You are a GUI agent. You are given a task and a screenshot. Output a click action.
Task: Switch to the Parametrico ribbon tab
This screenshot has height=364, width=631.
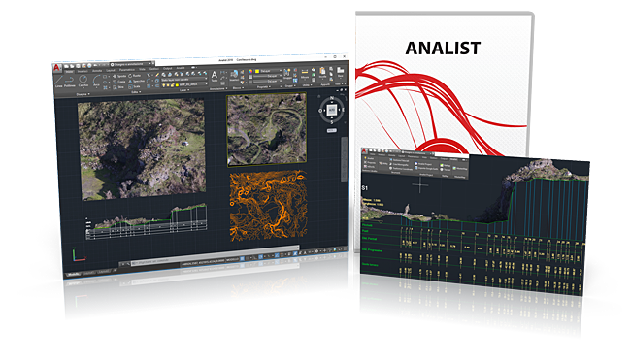pyautogui.click(x=127, y=70)
